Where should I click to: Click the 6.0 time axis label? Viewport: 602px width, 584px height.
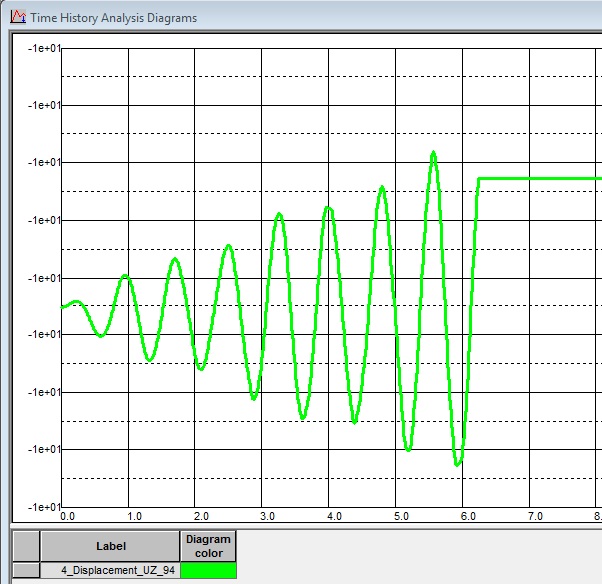point(468,516)
